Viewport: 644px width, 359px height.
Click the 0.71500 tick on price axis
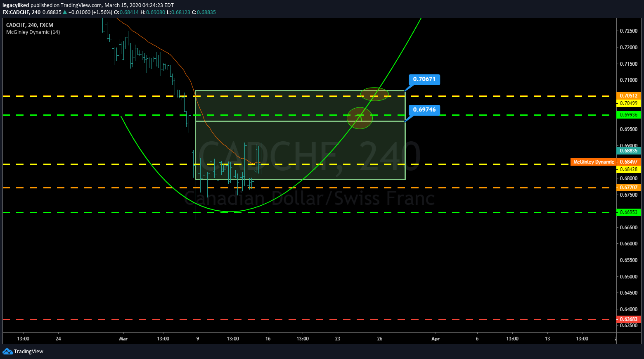[628, 64]
